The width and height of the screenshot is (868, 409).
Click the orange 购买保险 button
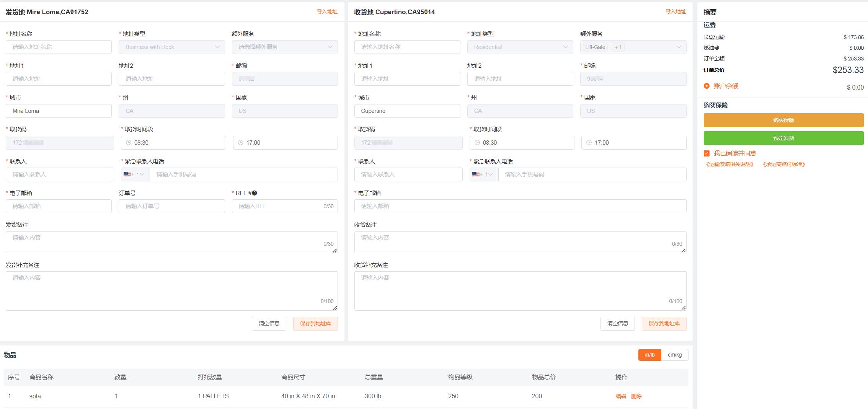click(783, 120)
